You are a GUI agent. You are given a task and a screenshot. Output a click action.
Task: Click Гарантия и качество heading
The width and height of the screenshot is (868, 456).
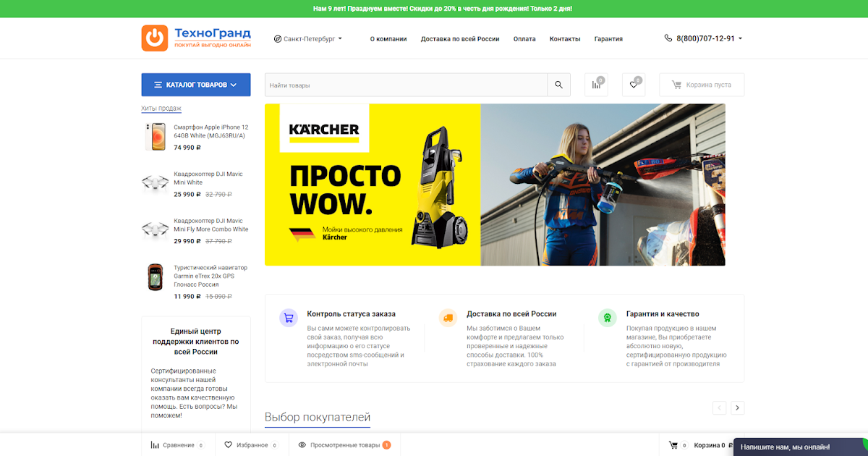click(663, 314)
